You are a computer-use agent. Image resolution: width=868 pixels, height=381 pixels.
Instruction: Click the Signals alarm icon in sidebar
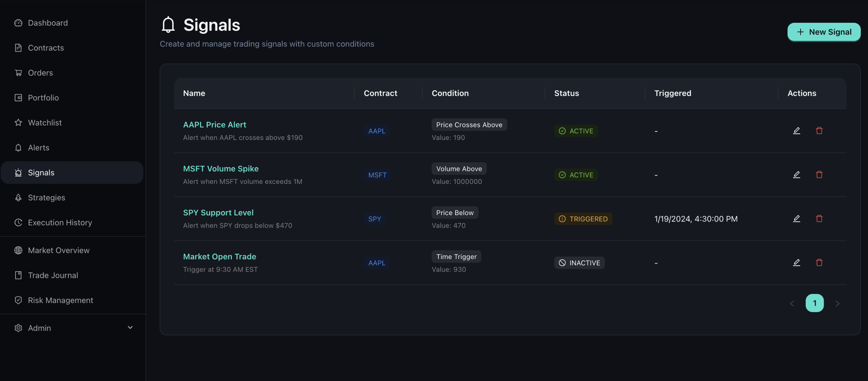point(18,172)
